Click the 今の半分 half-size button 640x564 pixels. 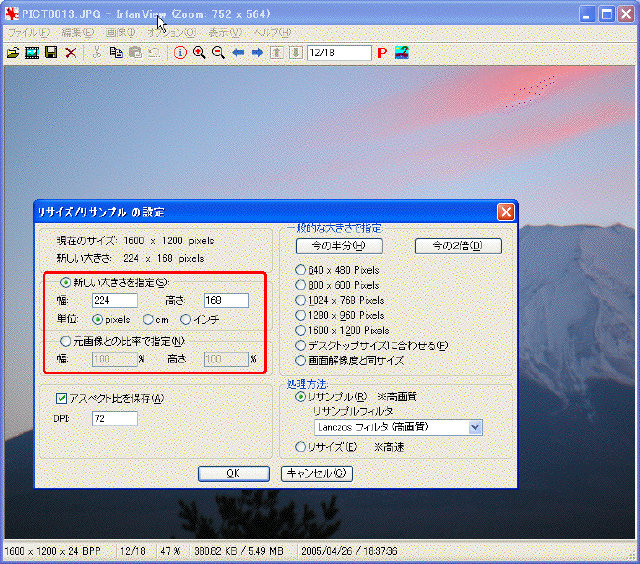pyautogui.click(x=338, y=246)
